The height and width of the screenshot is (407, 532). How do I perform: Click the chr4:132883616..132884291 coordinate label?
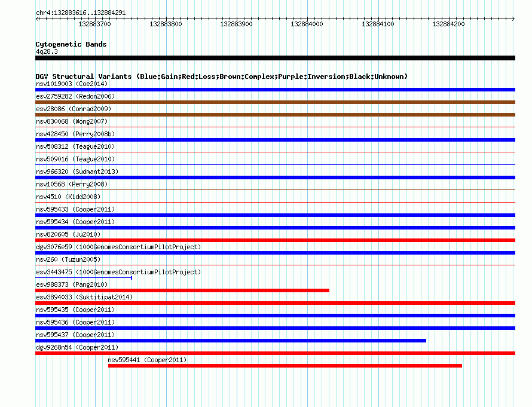[x=81, y=13]
